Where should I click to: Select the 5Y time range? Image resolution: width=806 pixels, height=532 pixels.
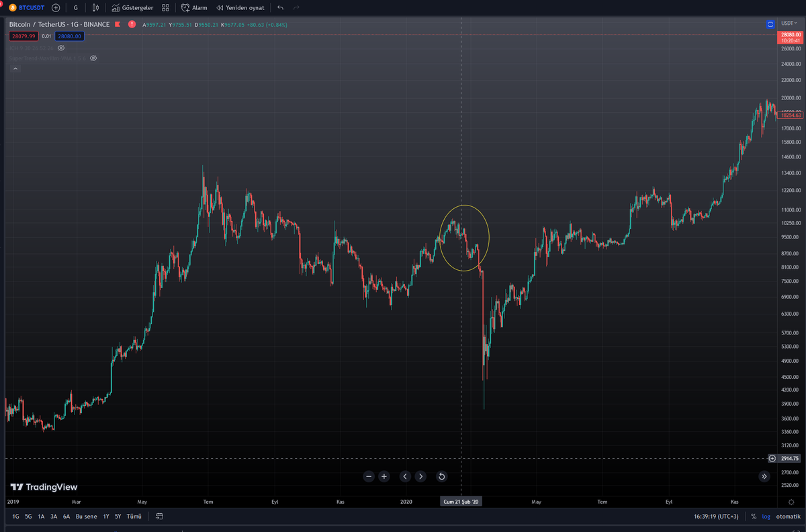point(118,517)
